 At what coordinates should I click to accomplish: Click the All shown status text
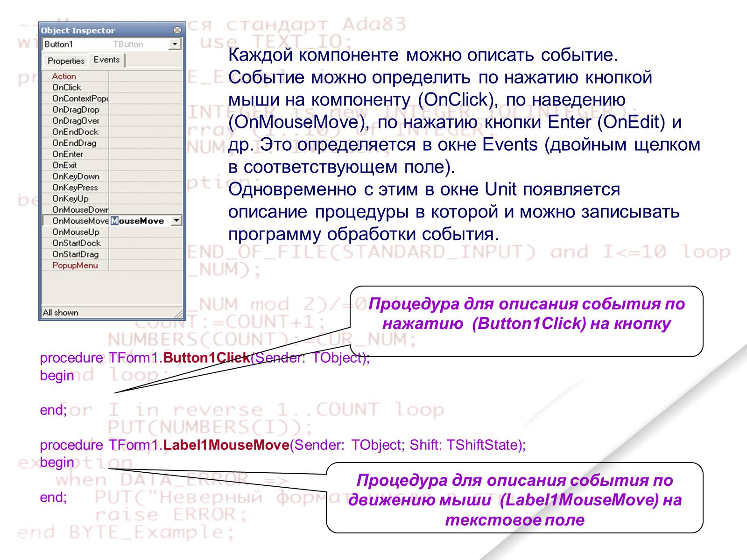click(x=61, y=313)
